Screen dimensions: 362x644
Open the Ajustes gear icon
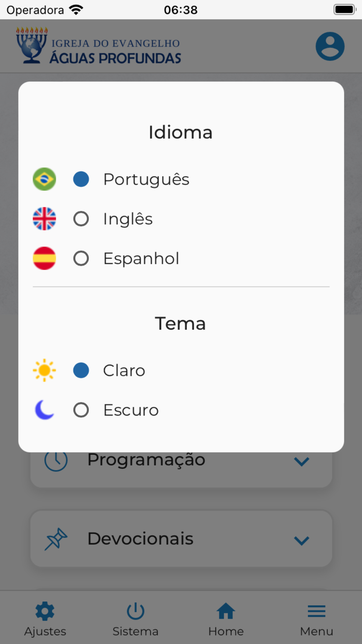coord(45,611)
